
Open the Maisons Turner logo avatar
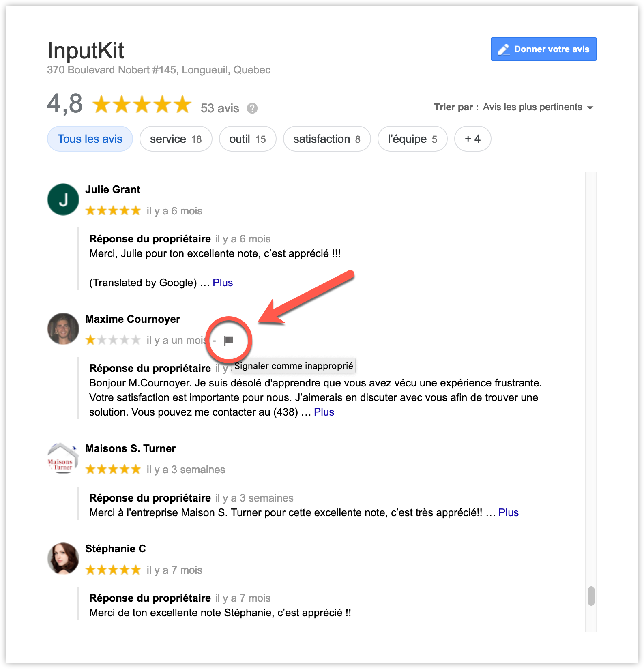click(x=63, y=458)
